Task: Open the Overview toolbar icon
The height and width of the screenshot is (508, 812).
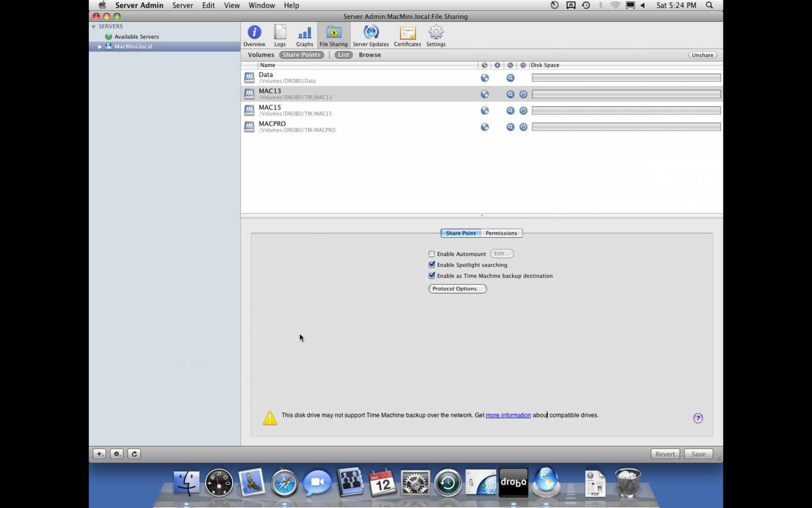Action: tap(254, 35)
